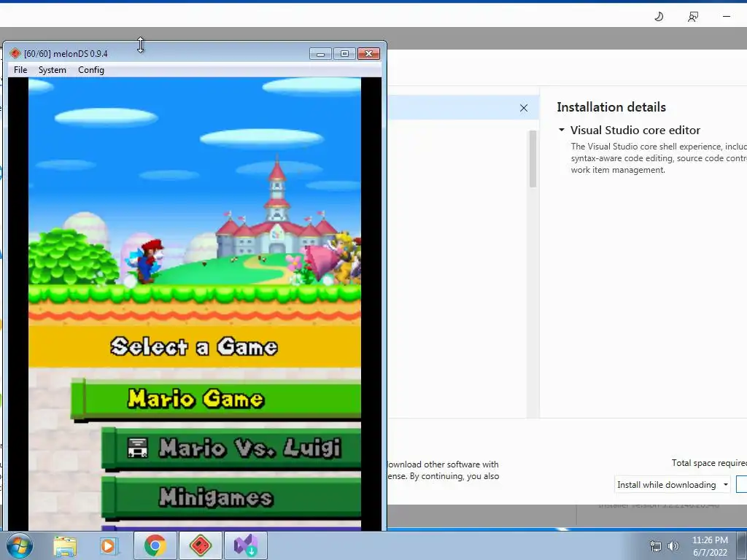Click the melonDS title bar icon
Image resolution: width=747 pixels, height=560 pixels.
[15, 53]
